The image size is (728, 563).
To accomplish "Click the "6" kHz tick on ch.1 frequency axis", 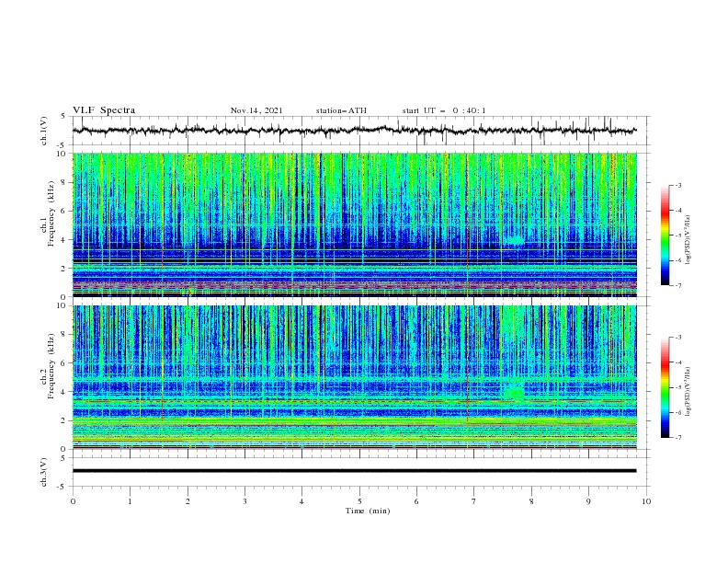I will tap(64, 211).
